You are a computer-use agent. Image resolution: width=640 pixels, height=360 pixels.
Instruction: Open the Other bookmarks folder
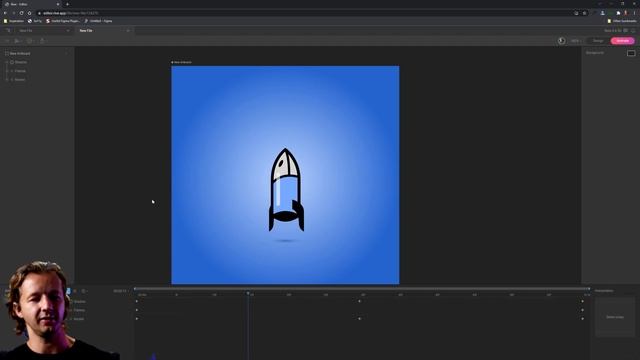622,21
